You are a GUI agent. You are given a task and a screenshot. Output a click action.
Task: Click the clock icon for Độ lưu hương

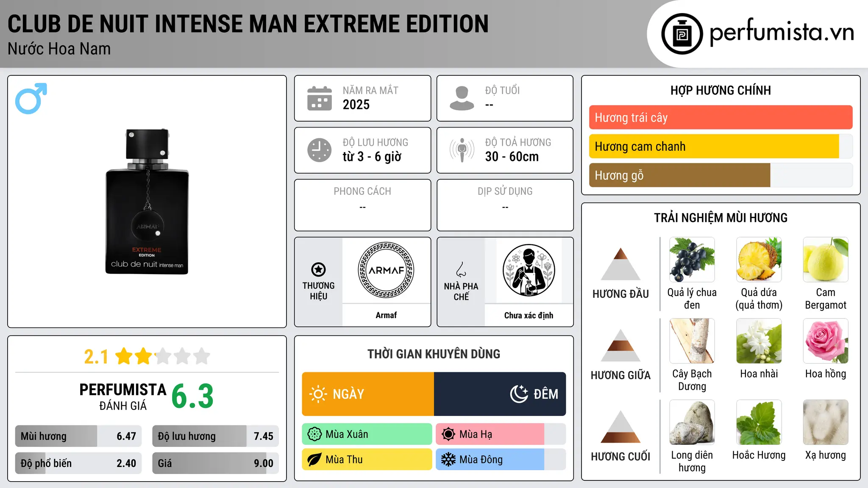click(x=320, y=150)
